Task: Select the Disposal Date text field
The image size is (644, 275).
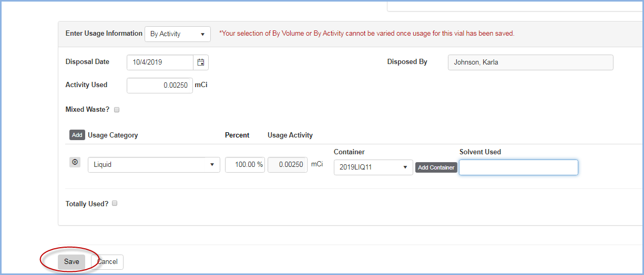Action: (x=160, y=62)
